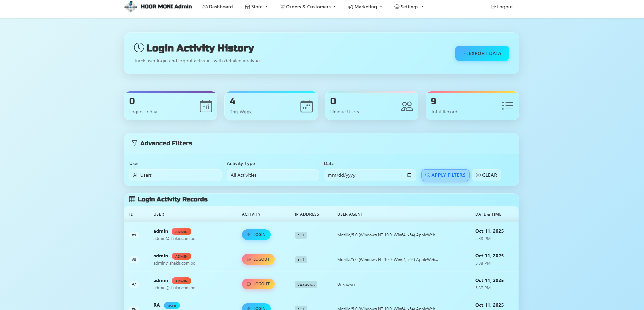This screenshot has height=310, width=644.
Task: Click the clock icon beside Login Activity History
Action: pyautogui.click(x=139, y=48)
